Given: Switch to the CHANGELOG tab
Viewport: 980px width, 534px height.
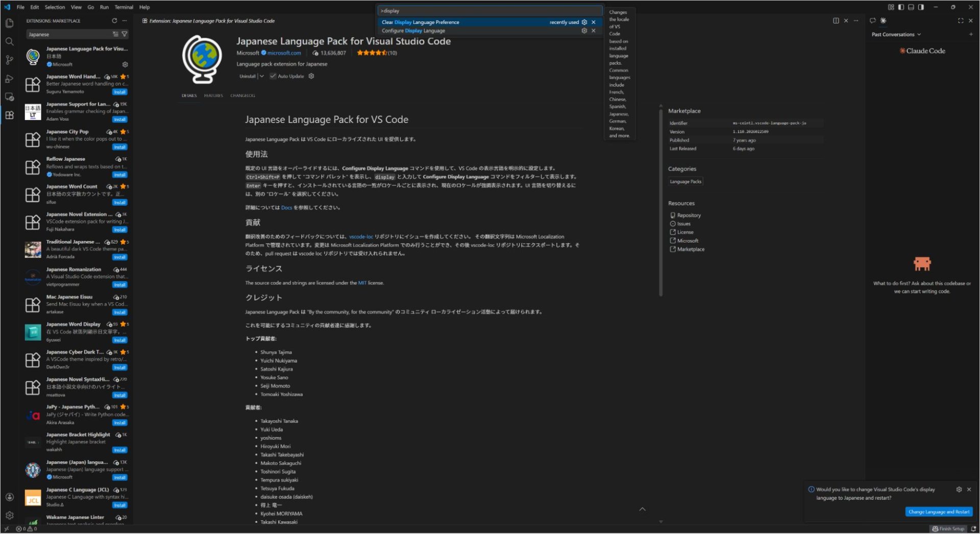Looking at the screenshot, I should (242, 95).
